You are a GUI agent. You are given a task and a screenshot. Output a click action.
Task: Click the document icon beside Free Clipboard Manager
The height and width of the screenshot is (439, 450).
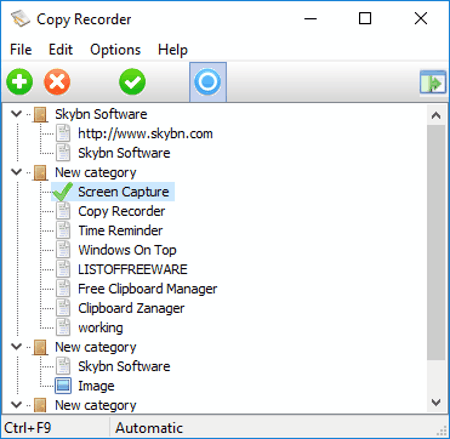[63, 288]
